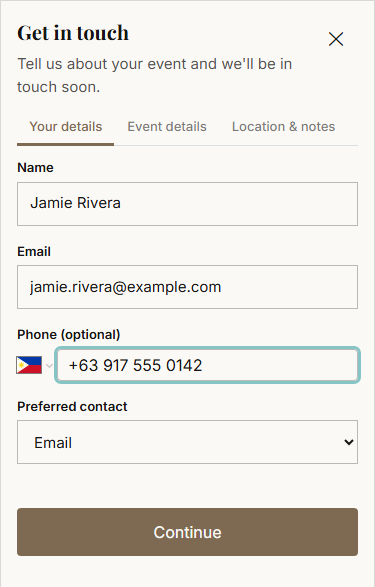375x587 pixels.
Task: Click the Tell us about your event description
Action: (154, 75)
